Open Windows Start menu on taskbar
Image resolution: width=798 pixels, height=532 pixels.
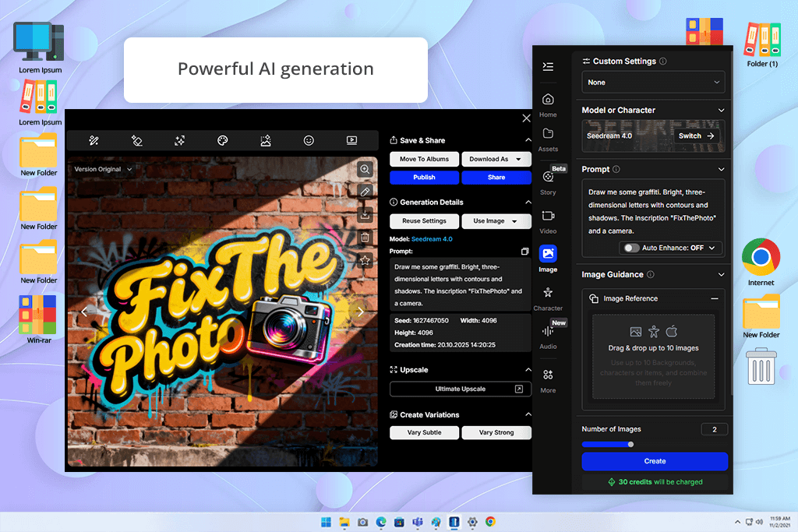[327, 523]
